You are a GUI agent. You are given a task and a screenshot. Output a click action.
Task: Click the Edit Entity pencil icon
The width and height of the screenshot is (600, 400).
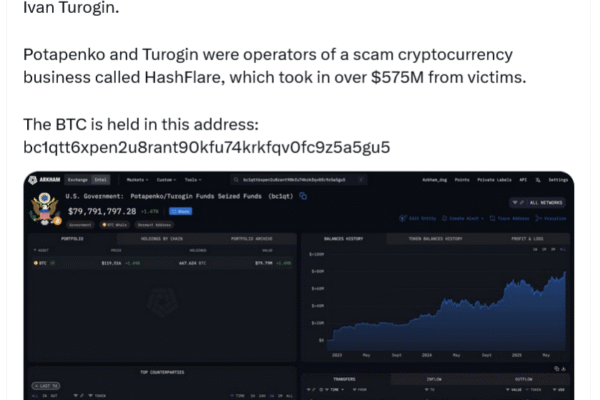402,217
